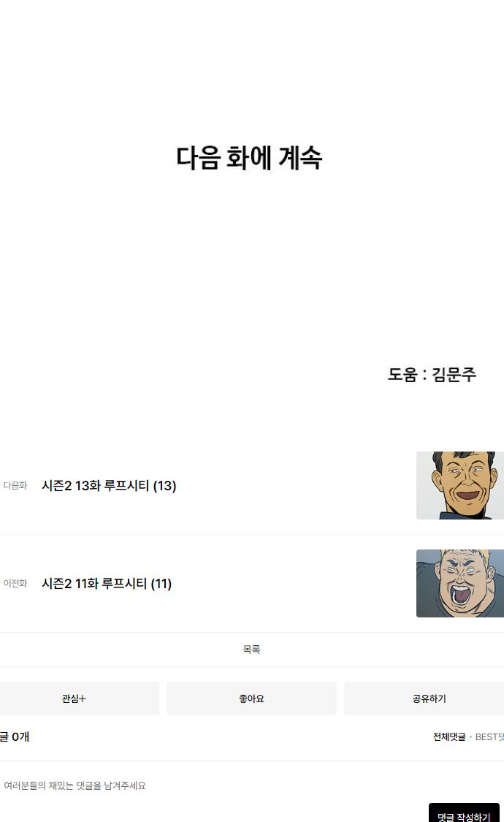Click the 이전화 label
The width and height of the screenshot is (504, 822).
[15, 584]
